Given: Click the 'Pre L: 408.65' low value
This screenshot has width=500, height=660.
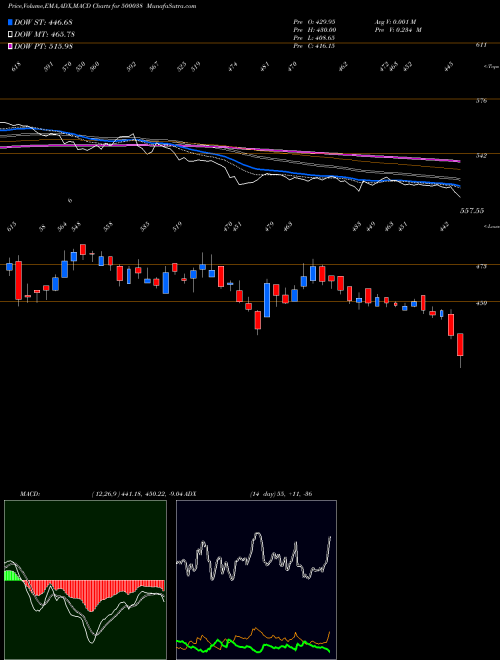Looking at the screenshot, I should (x=314, y=38).
